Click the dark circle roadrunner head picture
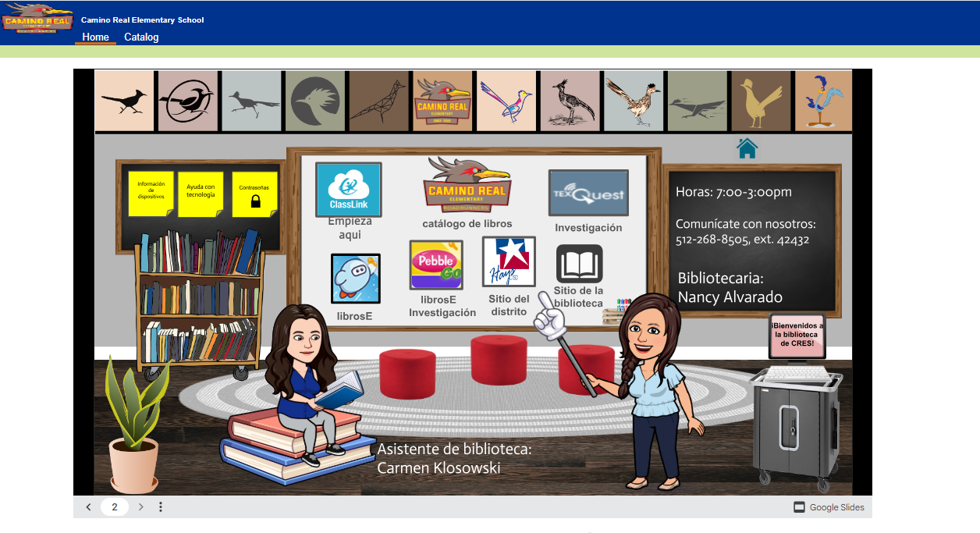The image size is (980, 533). (x=315, y=101)
